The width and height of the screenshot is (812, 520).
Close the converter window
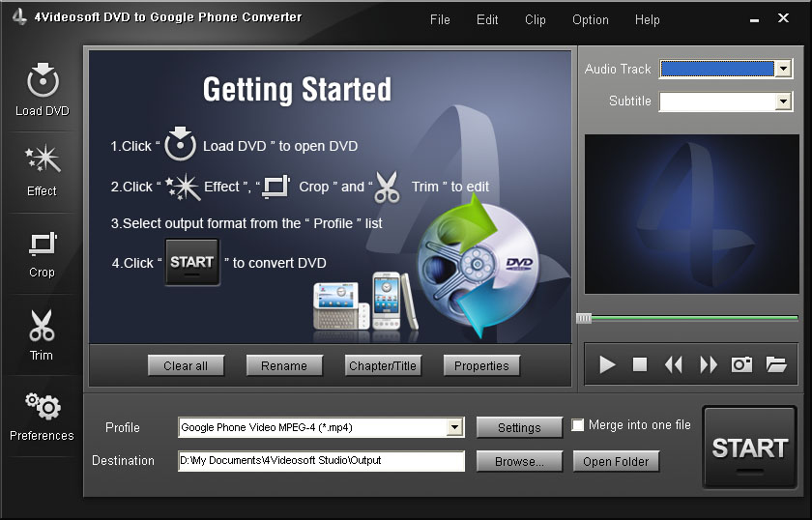783,18
